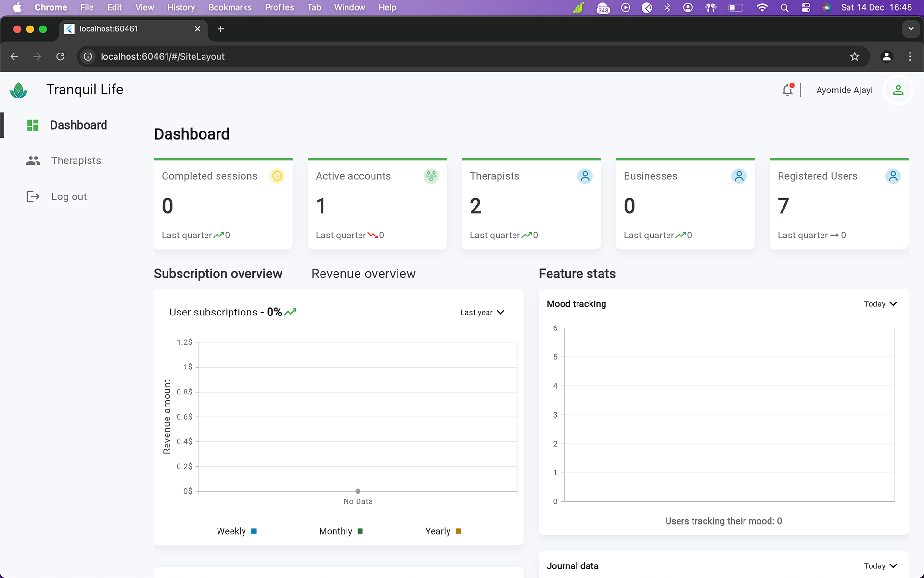The width and height of the screenshot is (924, 578).
Task: Open Therapists in the sidebar
Action: point(76,161)
